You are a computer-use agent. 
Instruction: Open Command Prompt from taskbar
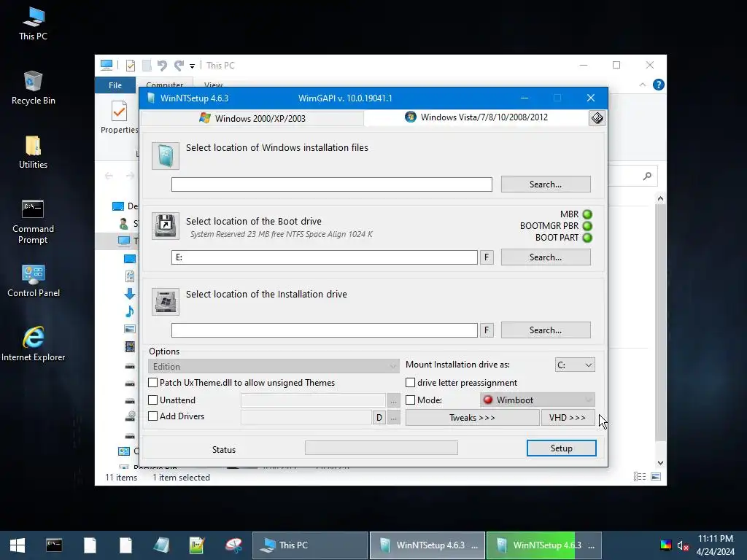[54, 545]
